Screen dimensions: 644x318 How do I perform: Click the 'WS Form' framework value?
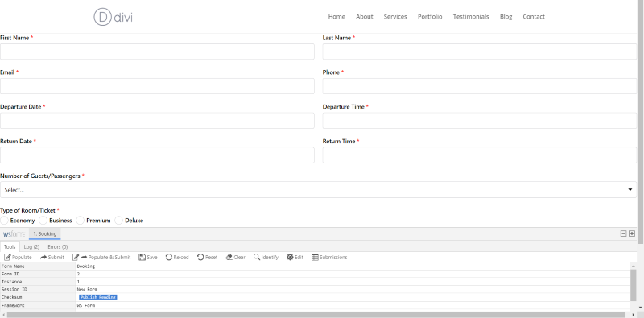[86, 306]
